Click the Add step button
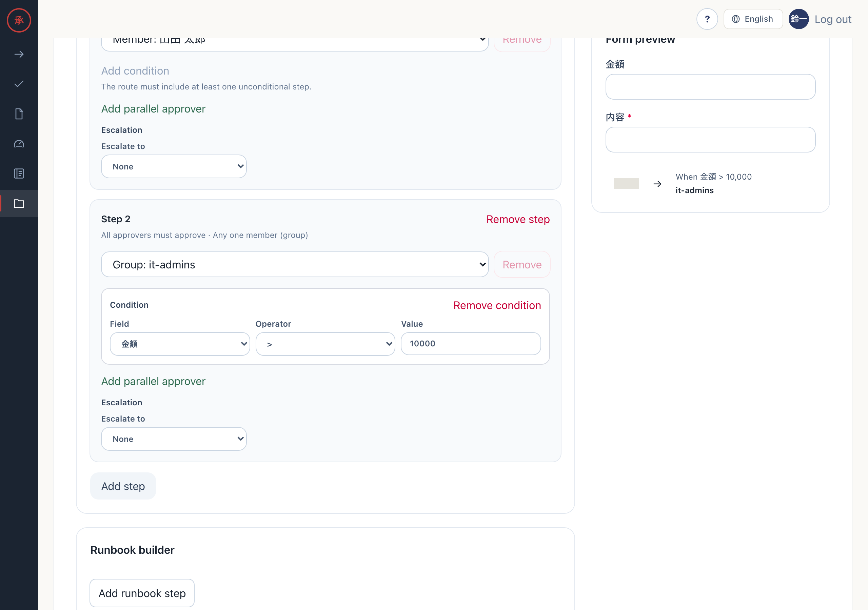Screen dimensions: 868x610 pyautogui.click(x=123, y=486)
